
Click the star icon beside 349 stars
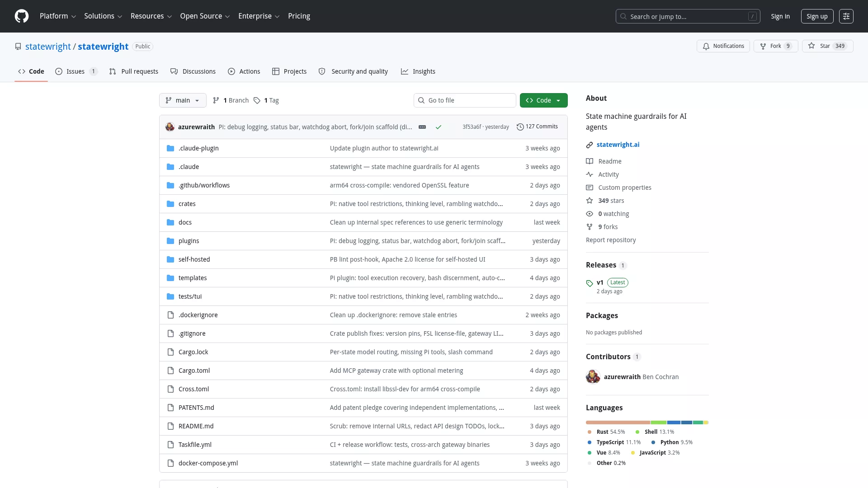tap(590, 201)
